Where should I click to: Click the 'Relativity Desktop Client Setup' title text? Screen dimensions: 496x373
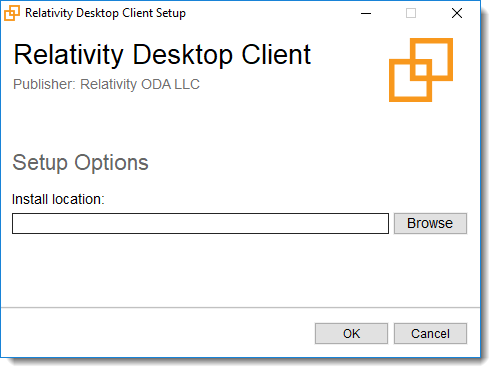point(105,13)
